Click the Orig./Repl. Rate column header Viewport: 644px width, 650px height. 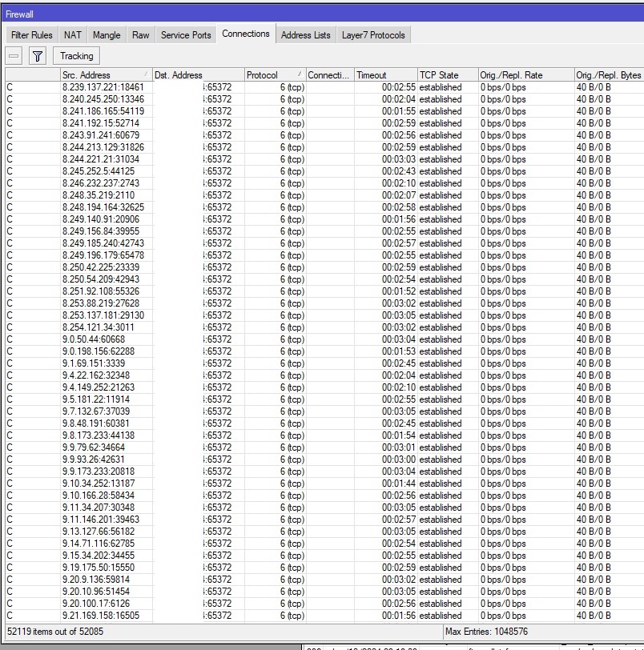coord(526,75)
